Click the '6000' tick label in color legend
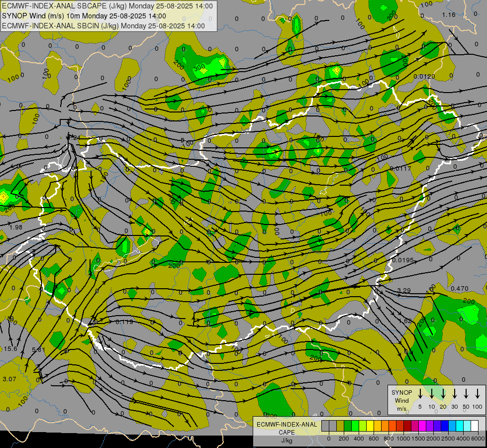The width and height of the screenshot is (487, 448). tap(478, 439)
